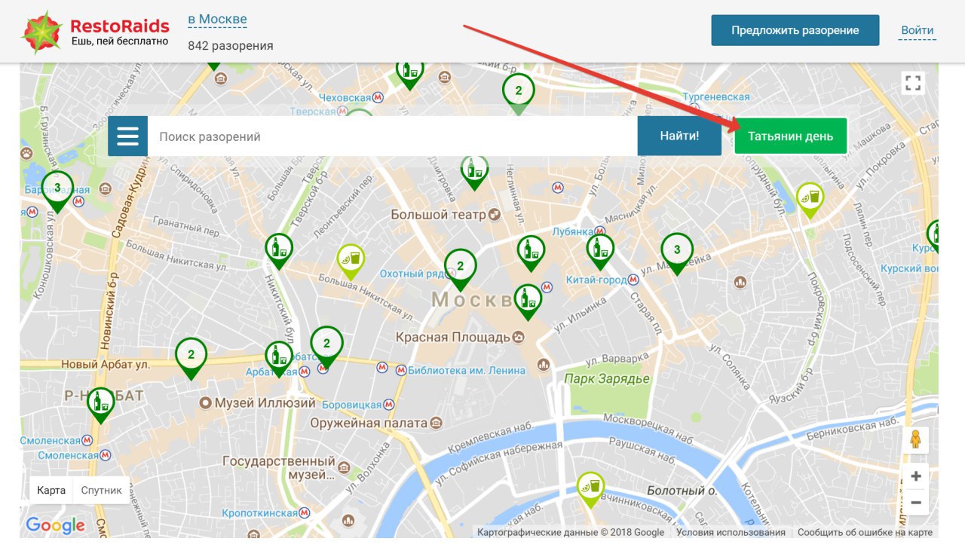965x560 pixels.
Task: Select bottle marker above Китай-город
Action: tap(600, 252)
